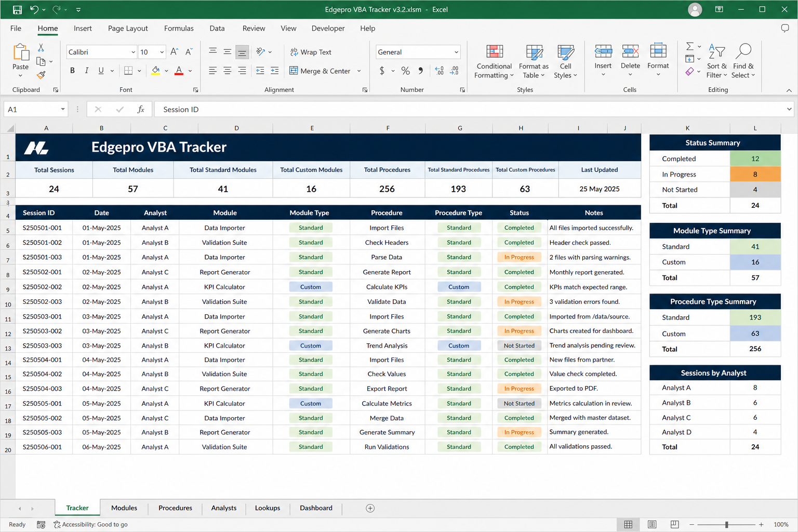Image resolution: width=798 pixels, height=532 pixels.
Task: Switch to Page Layout view
Action: [652, 524]
